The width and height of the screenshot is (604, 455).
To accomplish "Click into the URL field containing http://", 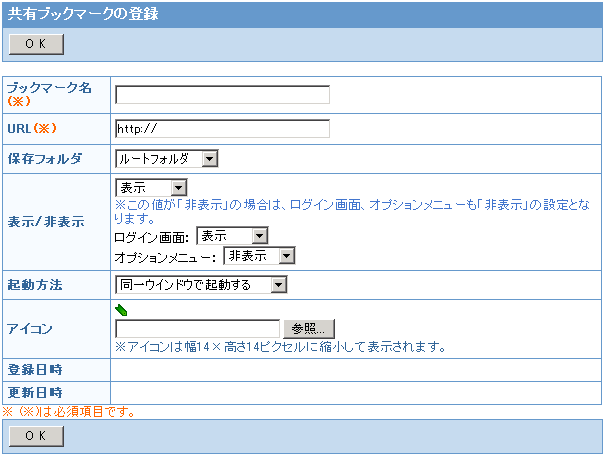I will [222, 129].
